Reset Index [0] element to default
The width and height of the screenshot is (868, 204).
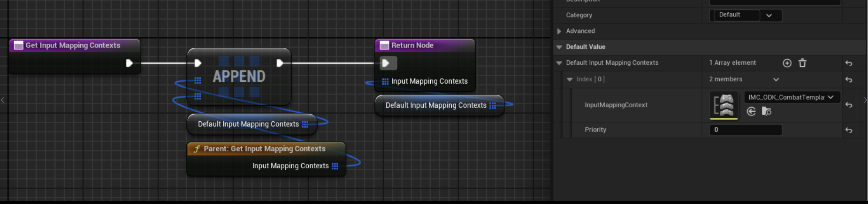[849, 80]
